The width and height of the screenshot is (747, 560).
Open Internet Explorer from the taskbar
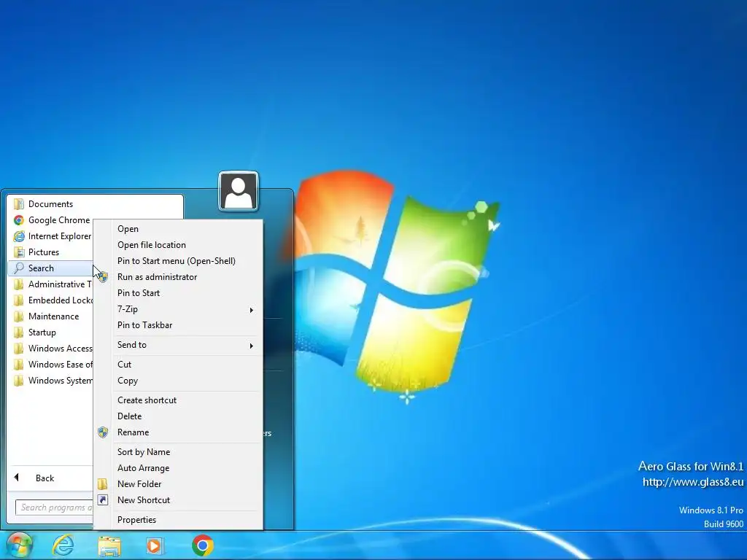pyautogui.click(x=63, y=545)
